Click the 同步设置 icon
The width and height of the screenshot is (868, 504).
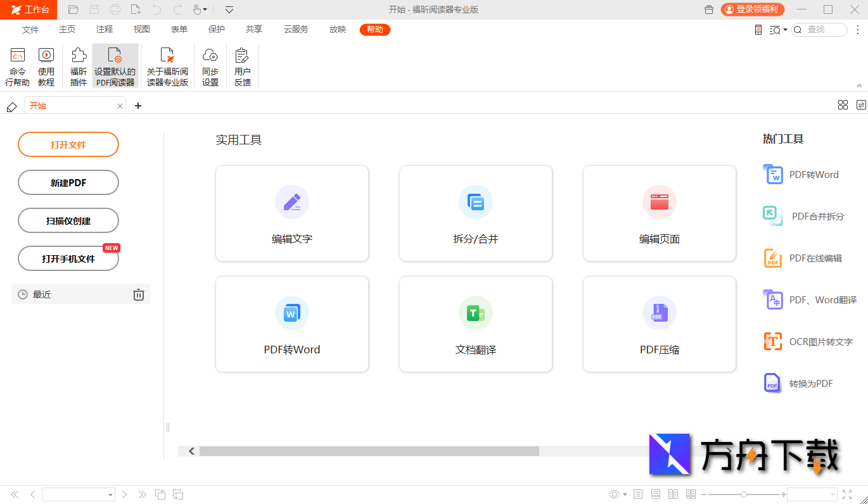(x=210, y=65)
